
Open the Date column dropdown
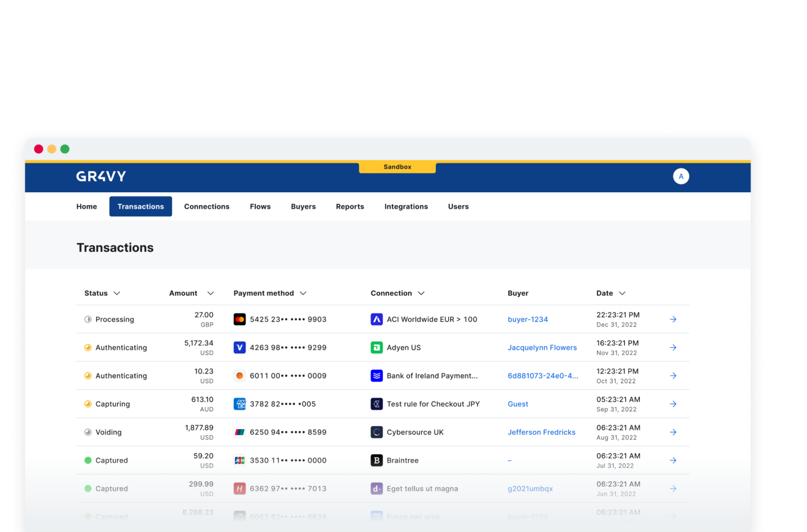(x=622, y=293)
